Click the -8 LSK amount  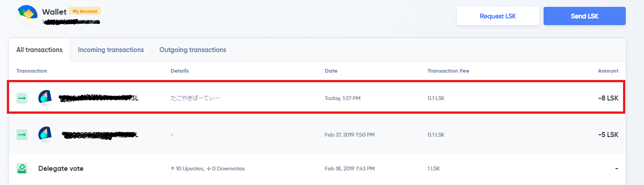(x=608, y=98)
